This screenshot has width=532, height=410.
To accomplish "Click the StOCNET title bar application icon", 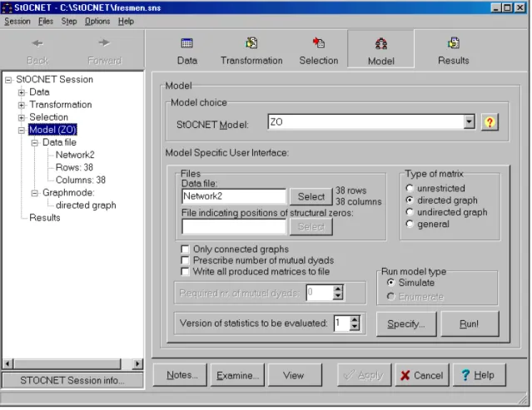I will 7,7.
